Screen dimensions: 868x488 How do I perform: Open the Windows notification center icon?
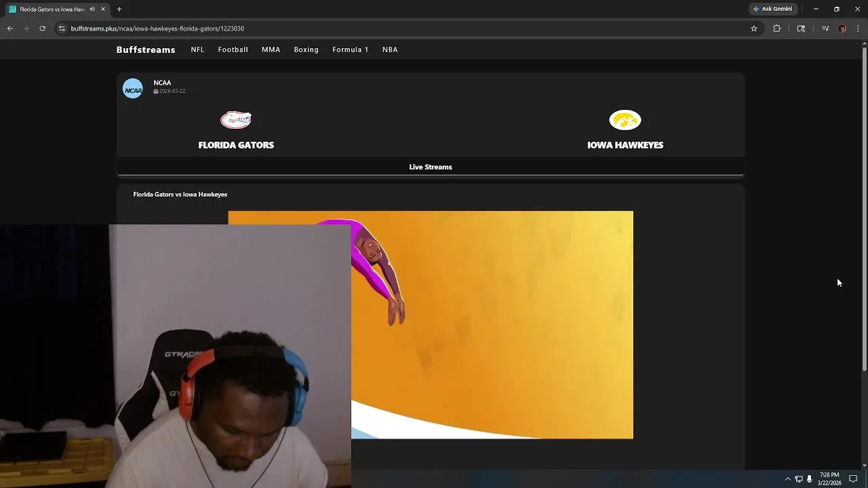click(x=853, y=479)
